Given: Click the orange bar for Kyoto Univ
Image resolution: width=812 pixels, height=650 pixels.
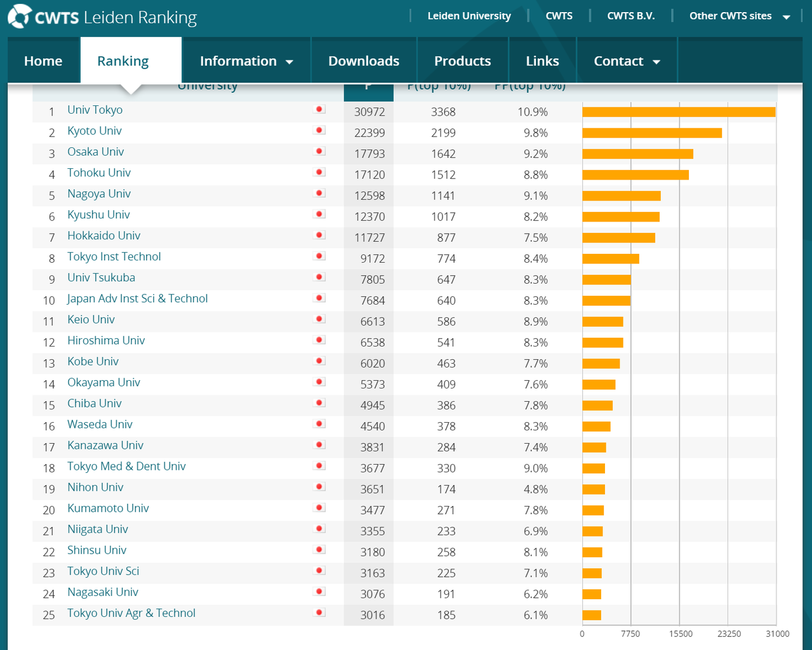Looking at the screenshot, I should click(x=652, y=133).
